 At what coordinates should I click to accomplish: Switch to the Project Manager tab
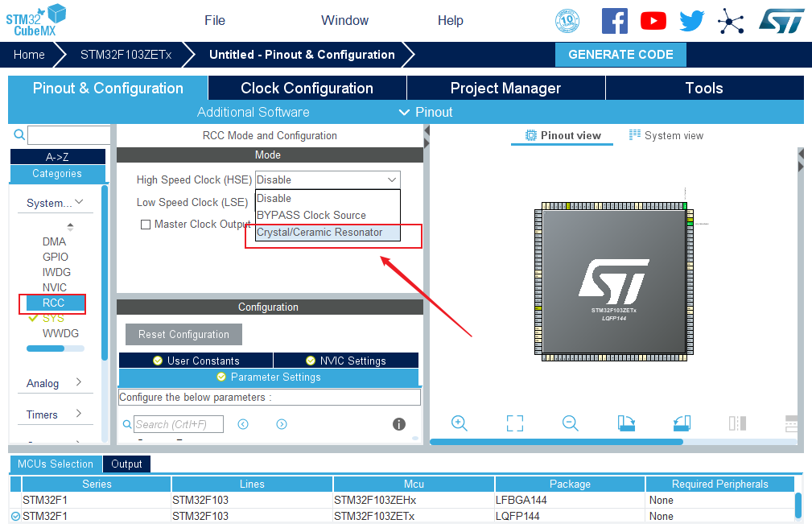505,88
